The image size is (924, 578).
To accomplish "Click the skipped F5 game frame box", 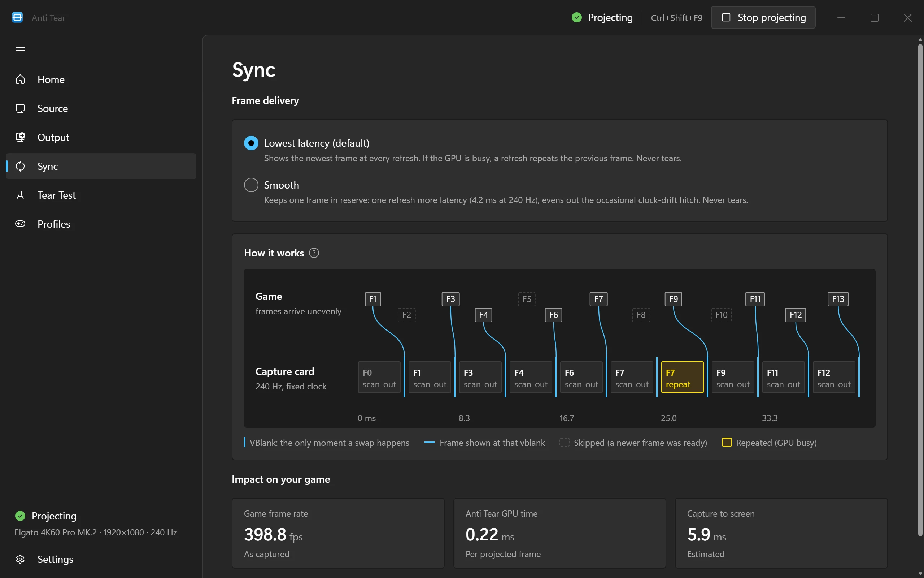I will tap(527, 299).
